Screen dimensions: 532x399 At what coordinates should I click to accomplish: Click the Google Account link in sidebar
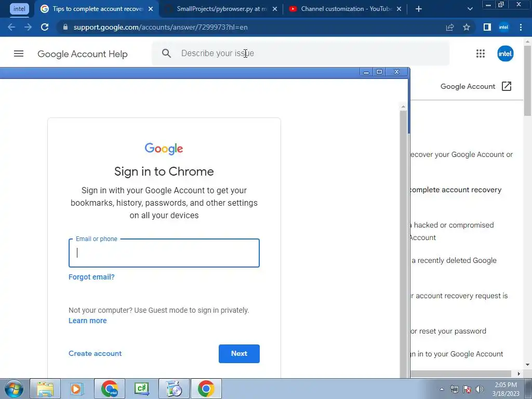pos(468,86)
